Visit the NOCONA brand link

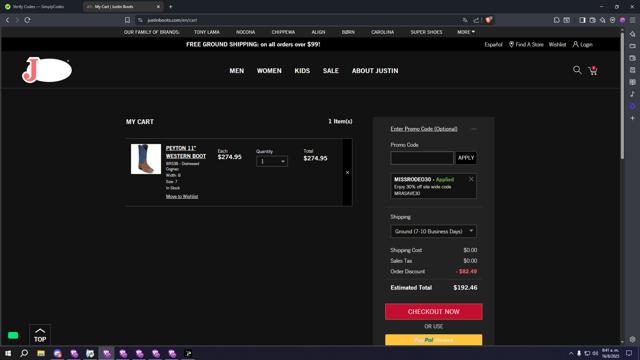tap(246, 32)
